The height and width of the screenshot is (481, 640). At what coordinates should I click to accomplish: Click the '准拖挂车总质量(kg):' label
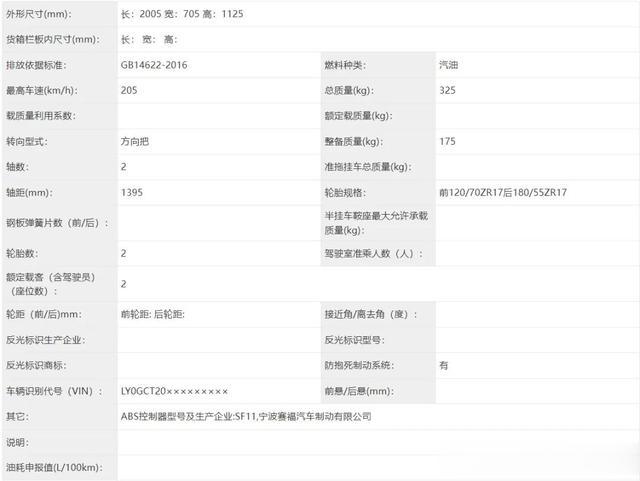pyautogui.click(x=368, y=167)
